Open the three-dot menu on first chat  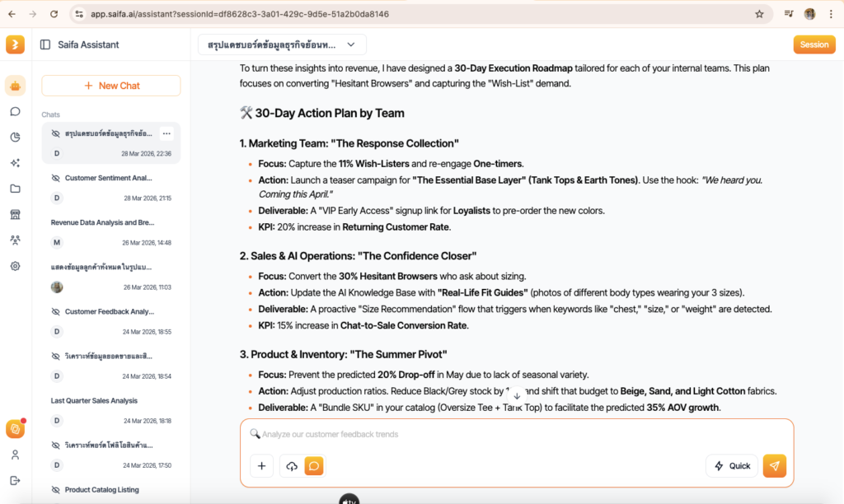pyautogui.click(x=166, y=133)
